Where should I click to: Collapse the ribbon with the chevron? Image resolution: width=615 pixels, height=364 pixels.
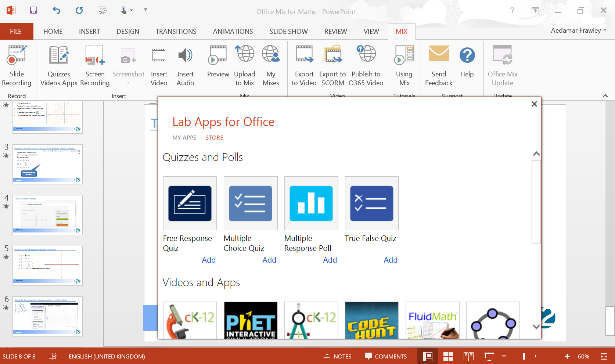click(x=605, y=95)
